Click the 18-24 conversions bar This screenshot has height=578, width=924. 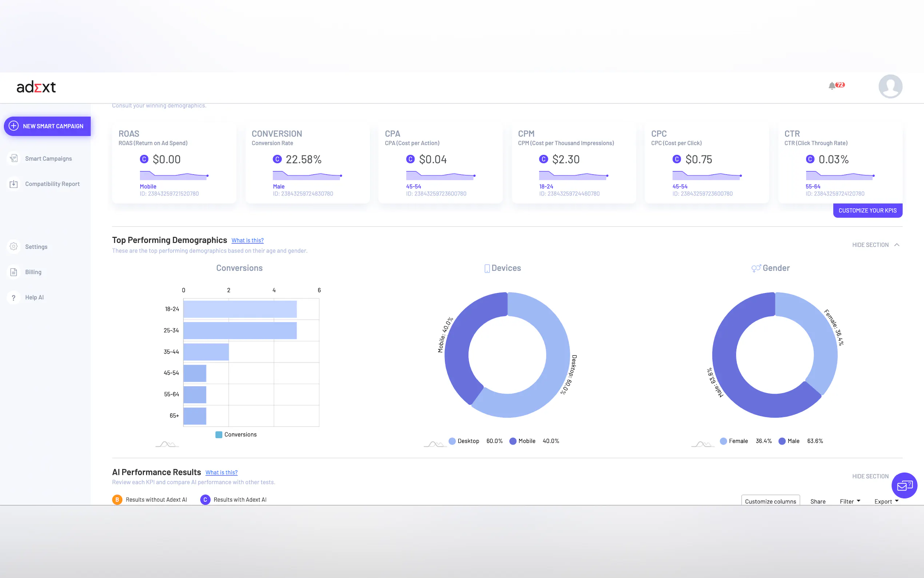(x=240, y=309)
